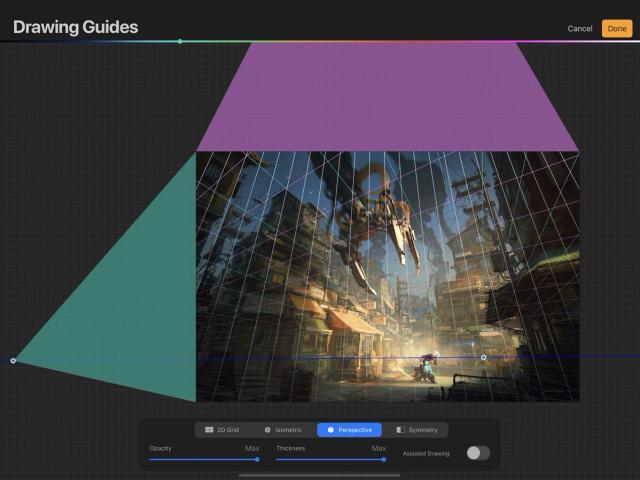Viewport: 640px width, 480px height.
Task: Click the Isometric circle icon
Action: [267, 430]
